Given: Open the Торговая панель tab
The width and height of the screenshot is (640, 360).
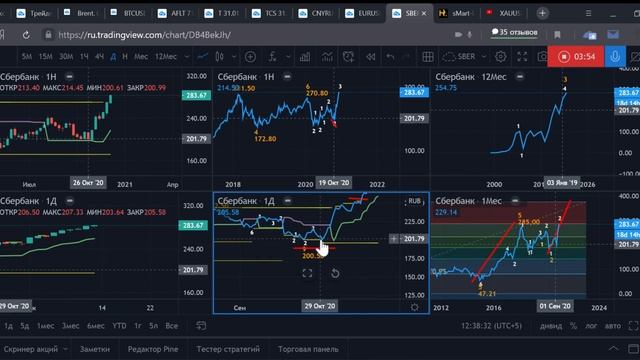Looking at the screenshot, I should 308,349.
